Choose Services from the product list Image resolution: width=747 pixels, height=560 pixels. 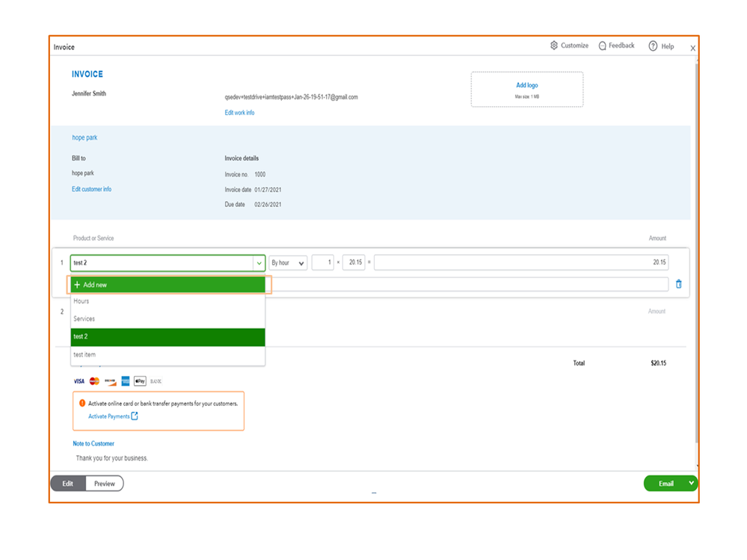click(x=167, y=319)
